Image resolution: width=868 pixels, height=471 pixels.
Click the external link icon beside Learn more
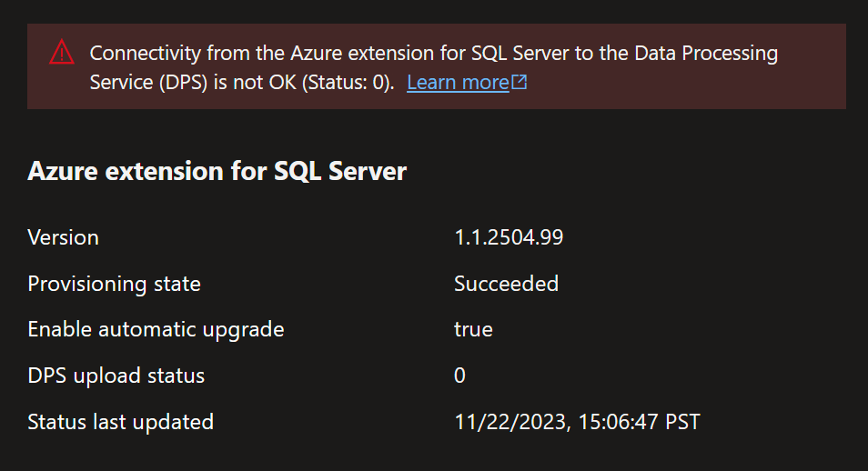click(520, 83)
